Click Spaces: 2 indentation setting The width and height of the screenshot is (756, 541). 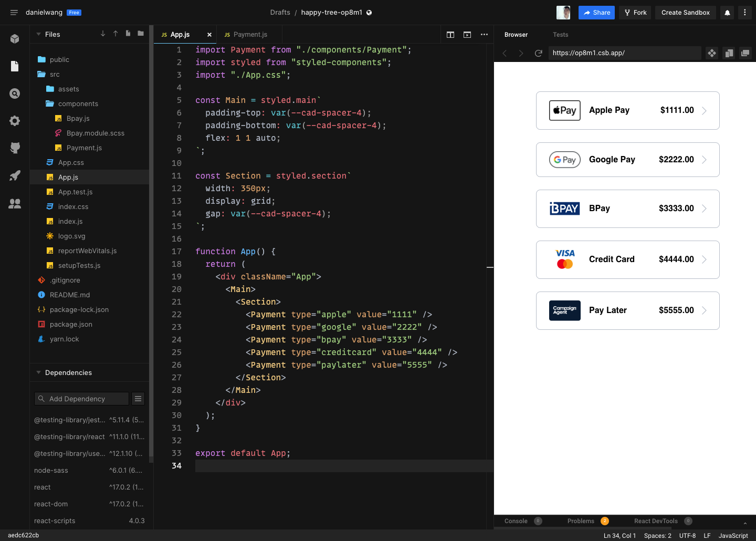click(657, 536)
